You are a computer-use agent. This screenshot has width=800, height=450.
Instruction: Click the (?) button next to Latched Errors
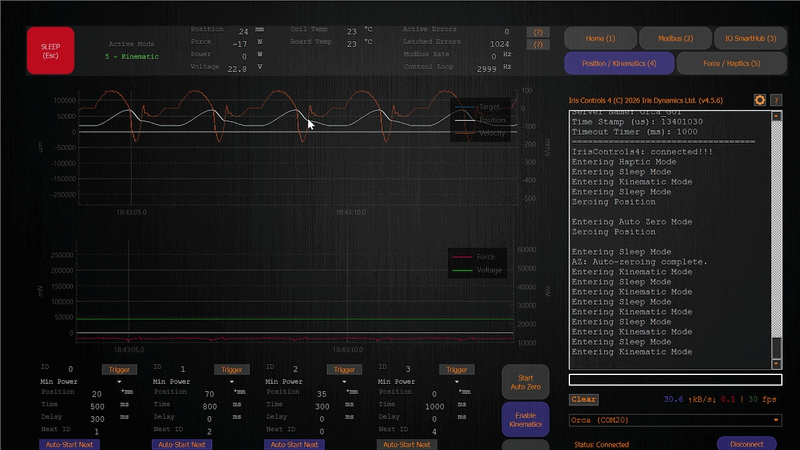click(x=539, y=45)
